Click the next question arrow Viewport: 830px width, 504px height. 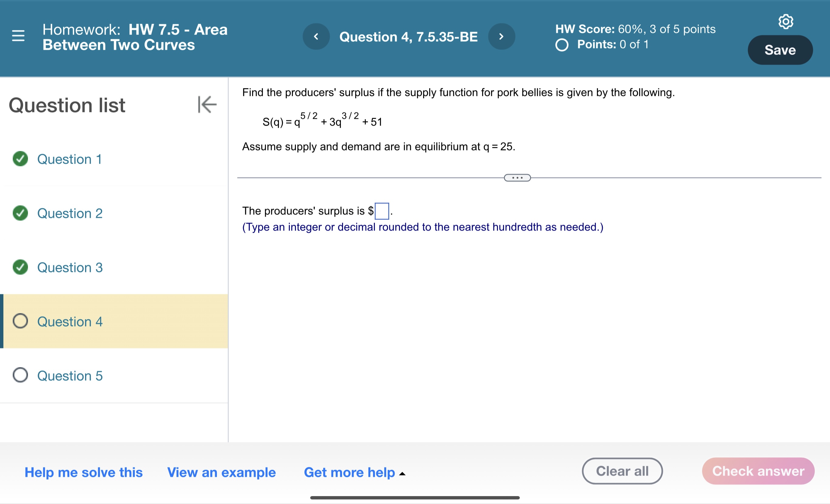pos(501,37)
